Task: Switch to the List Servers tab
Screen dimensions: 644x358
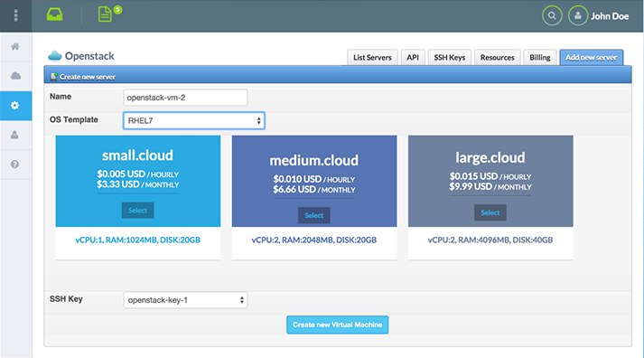Action: tap(372, 58)
